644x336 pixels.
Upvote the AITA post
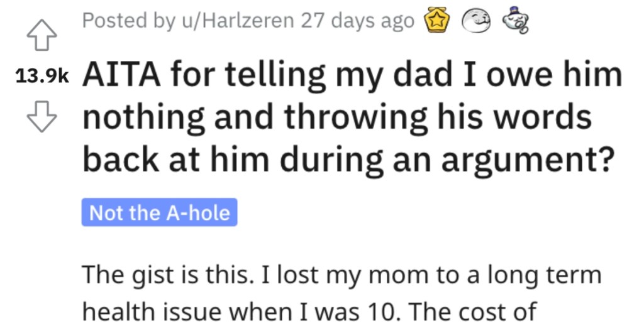pos(42,36)
